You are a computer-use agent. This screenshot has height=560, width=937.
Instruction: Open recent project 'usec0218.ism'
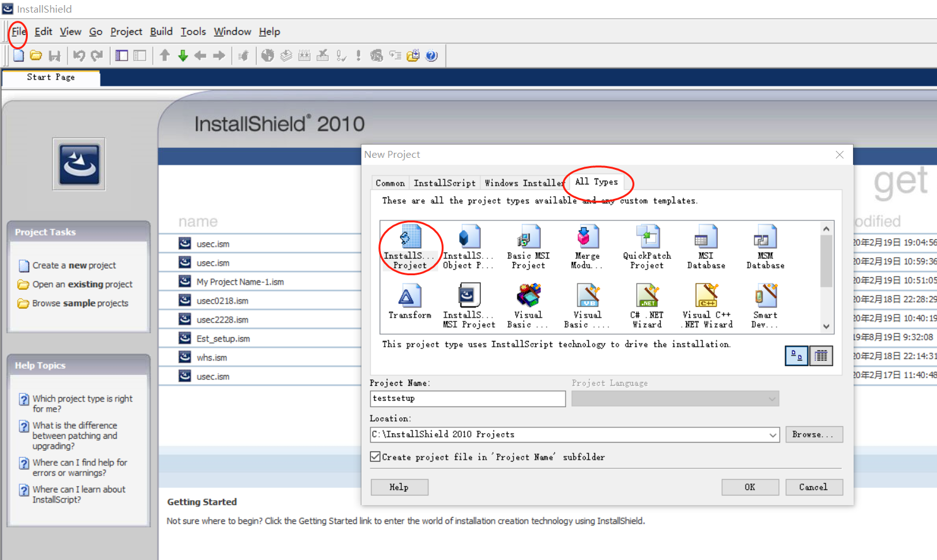[x=222, y=301]
